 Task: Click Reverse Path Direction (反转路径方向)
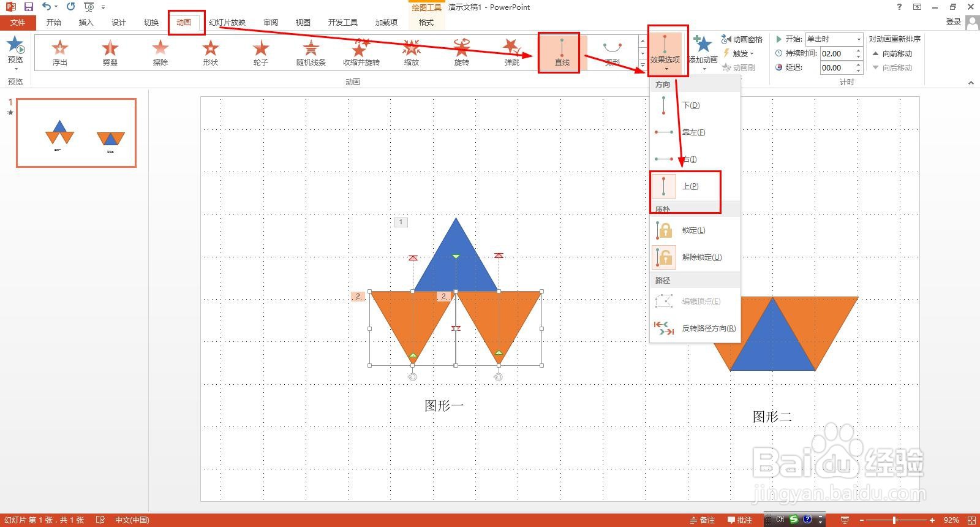point(695,328)
